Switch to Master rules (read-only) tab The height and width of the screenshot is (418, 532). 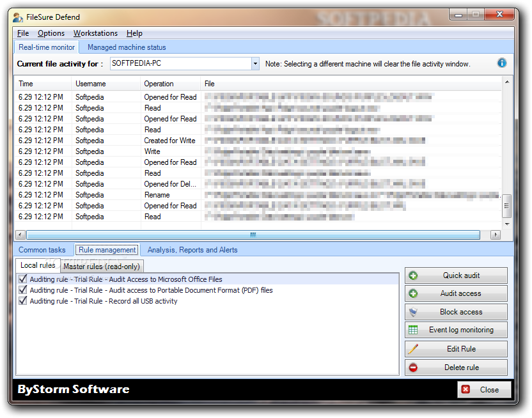point(102,267)
